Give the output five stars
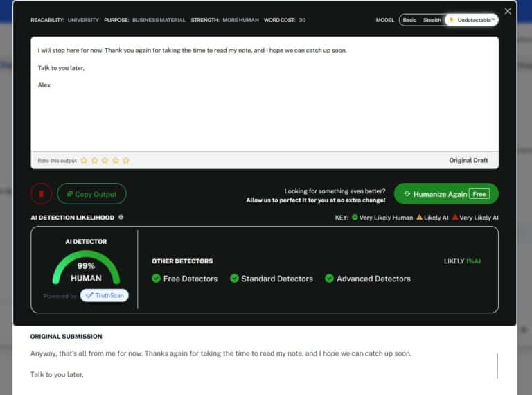This screenshot has height=395, width=532. pyautogui.click(x=126, y=160)
